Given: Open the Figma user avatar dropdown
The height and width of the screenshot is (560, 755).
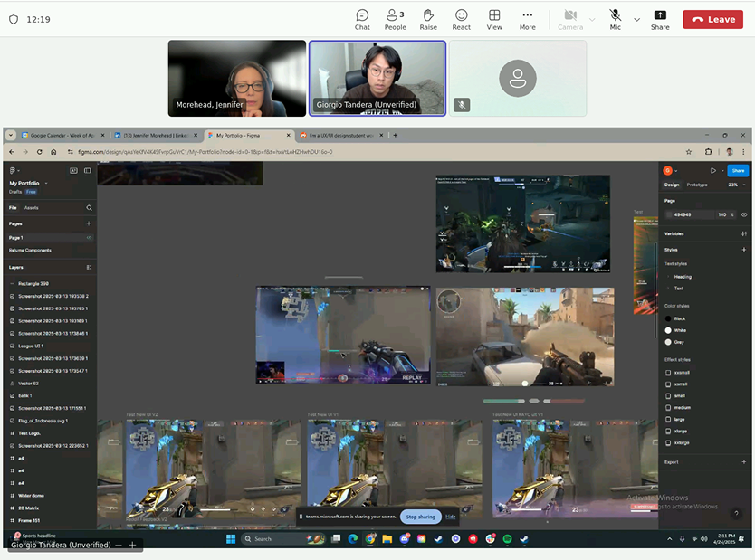Looking at the screenshot, I should (670, 170).
